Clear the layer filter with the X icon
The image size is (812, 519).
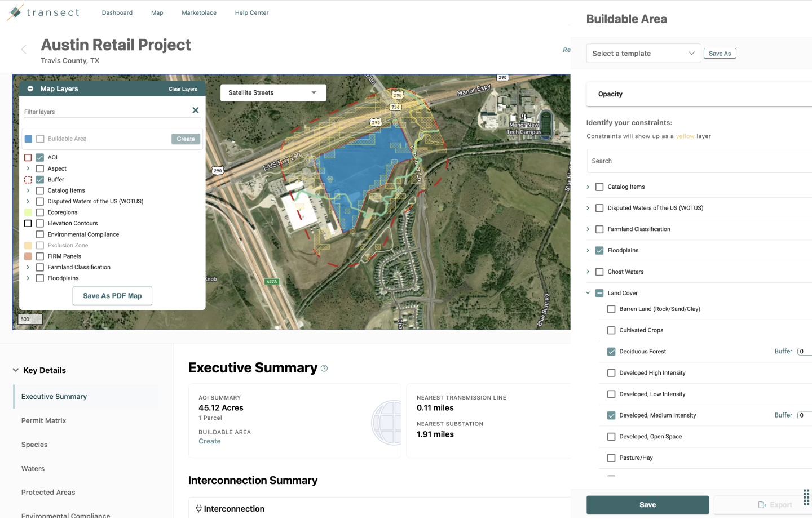(196, 110)
